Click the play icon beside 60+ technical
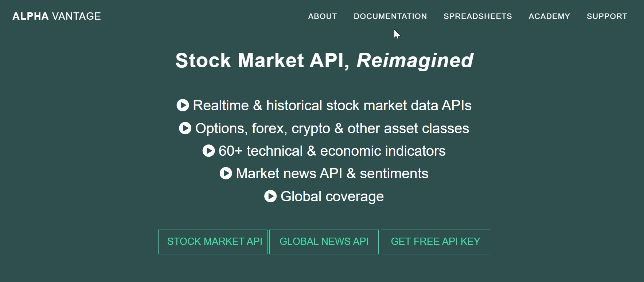The image size is (644, 282). [x=208, y=151]
